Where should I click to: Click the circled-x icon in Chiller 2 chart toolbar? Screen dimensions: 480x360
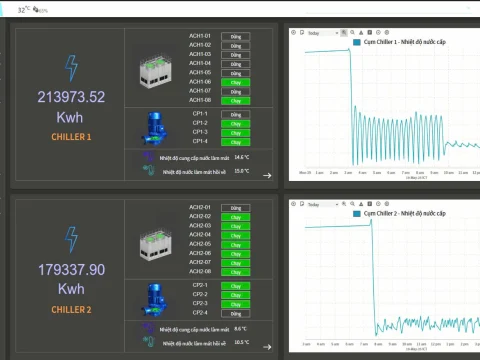point(293,204)
